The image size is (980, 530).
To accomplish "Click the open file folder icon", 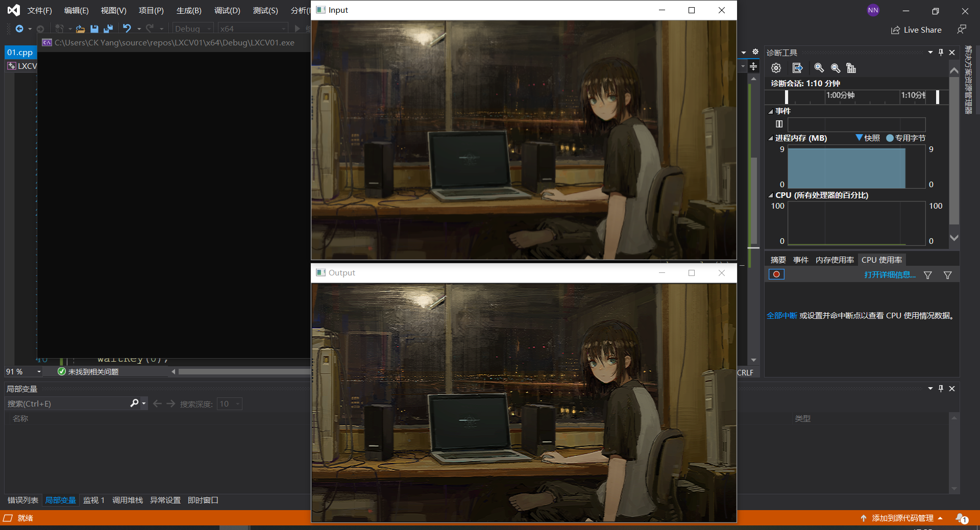I will [80, 29].
